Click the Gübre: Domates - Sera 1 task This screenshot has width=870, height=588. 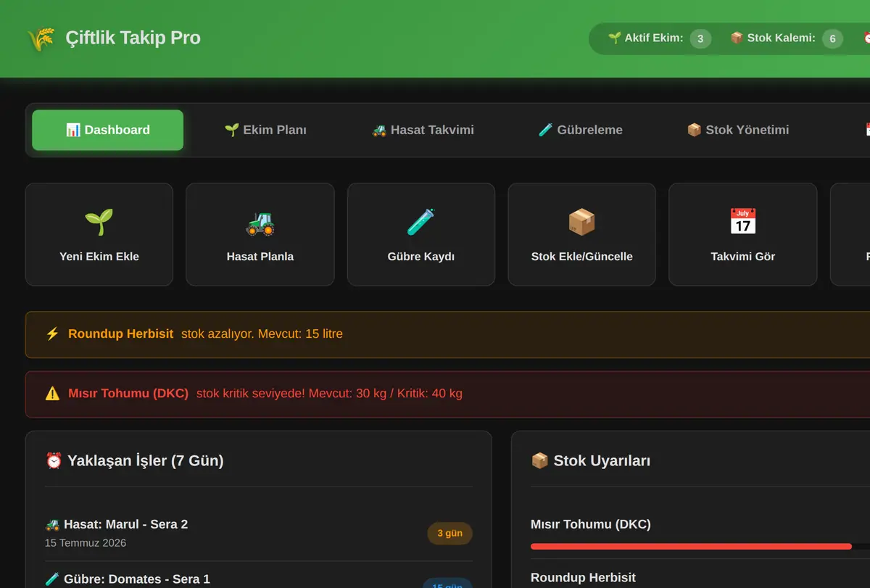(137, 579)
